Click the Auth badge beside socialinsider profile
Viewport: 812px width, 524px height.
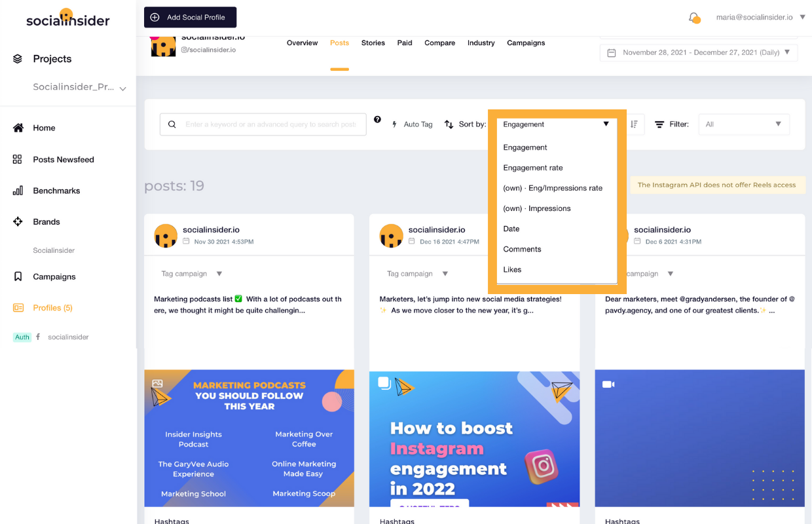22,337
